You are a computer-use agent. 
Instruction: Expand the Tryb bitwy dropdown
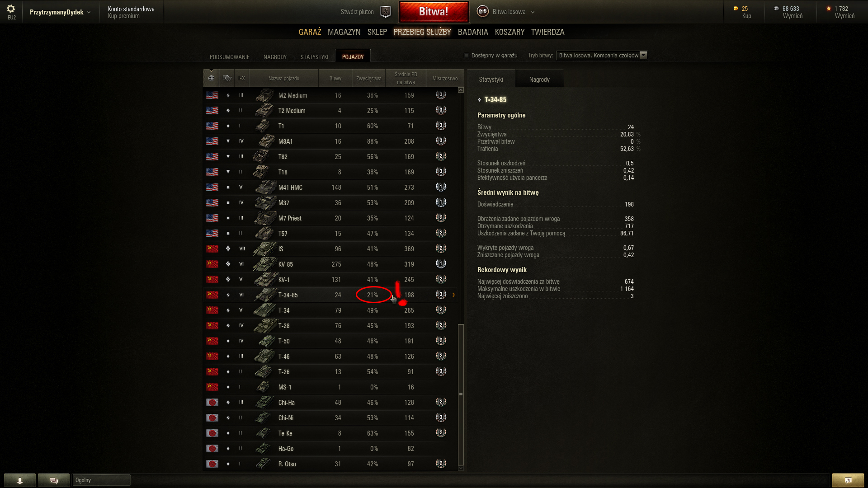click(602, 56)
